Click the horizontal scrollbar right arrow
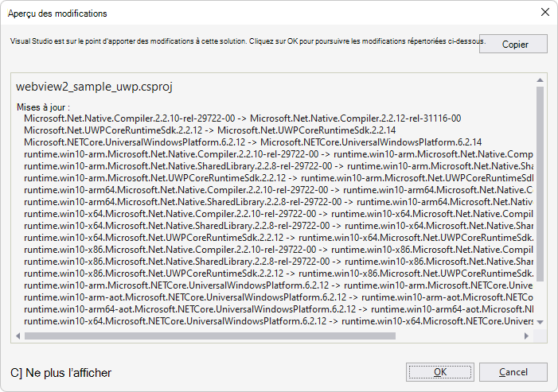 [527, 336]
